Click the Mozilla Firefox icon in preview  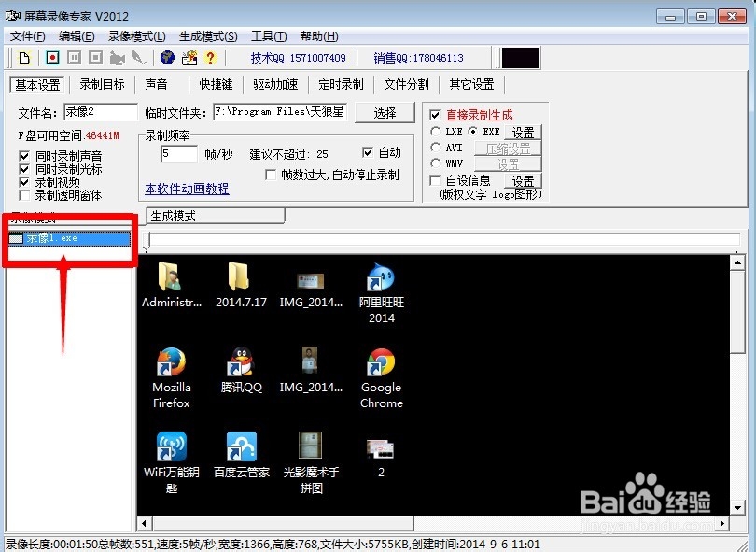(x=171, y=362)
